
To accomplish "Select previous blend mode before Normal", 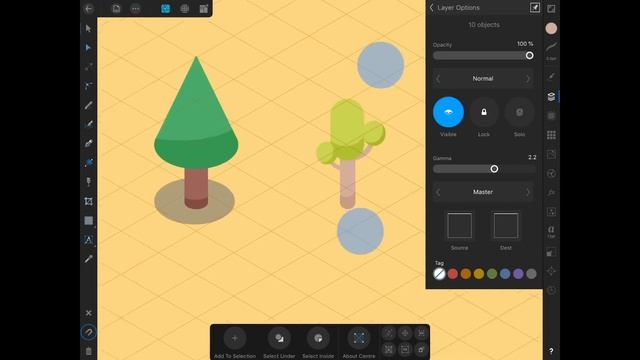I will point(438,78).
